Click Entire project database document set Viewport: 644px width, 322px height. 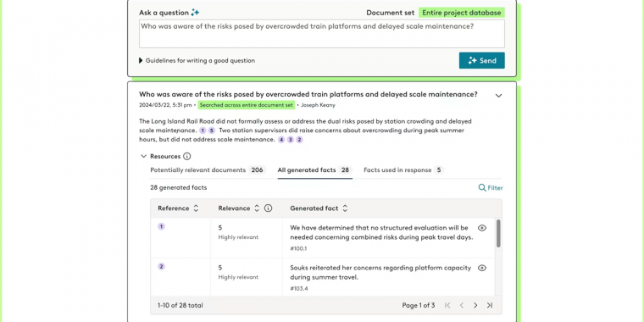tap(462, 13)
